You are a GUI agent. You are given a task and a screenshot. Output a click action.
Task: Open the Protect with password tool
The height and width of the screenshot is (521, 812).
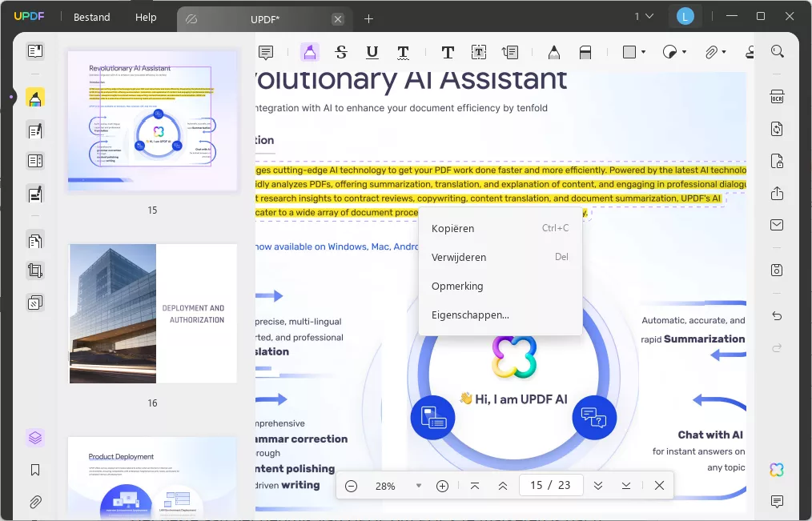pos(777,161)
